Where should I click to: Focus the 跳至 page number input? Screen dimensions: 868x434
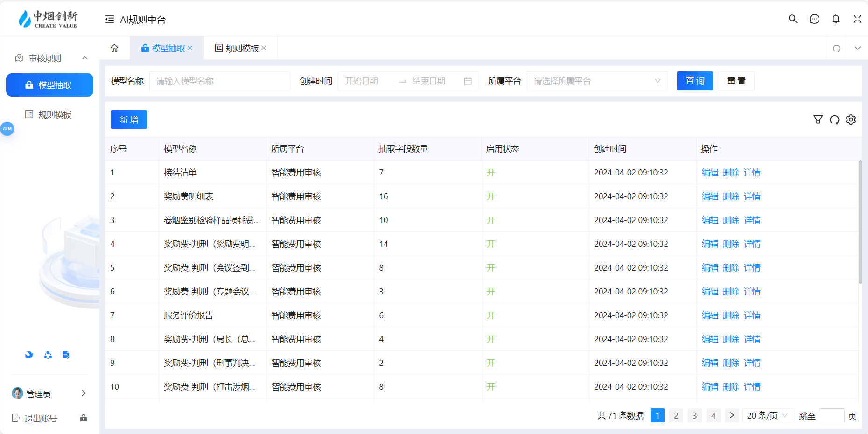click(832, 415)
